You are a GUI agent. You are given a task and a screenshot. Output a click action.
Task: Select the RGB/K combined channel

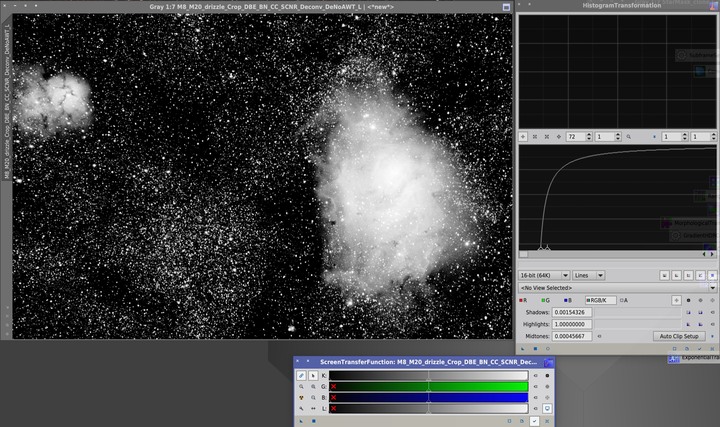tap(598, 299)
